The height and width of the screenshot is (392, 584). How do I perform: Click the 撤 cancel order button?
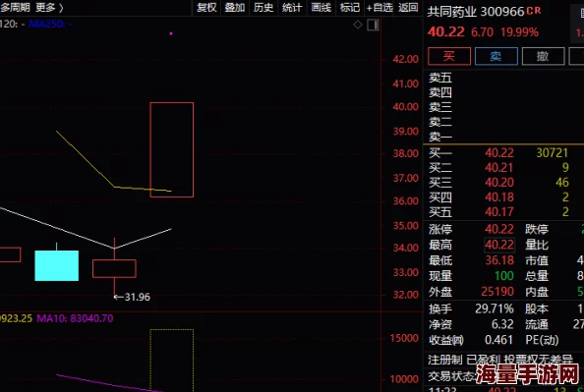point(543,56)
